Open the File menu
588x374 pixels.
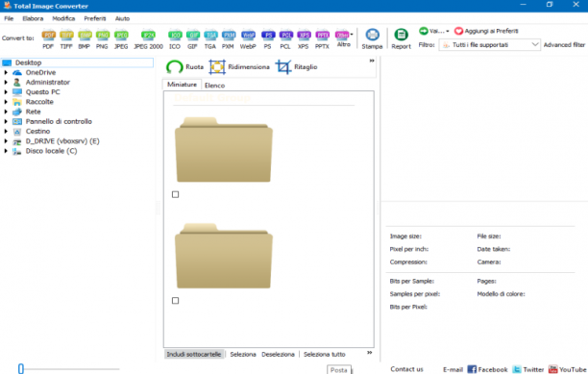(x=9, y=18)
